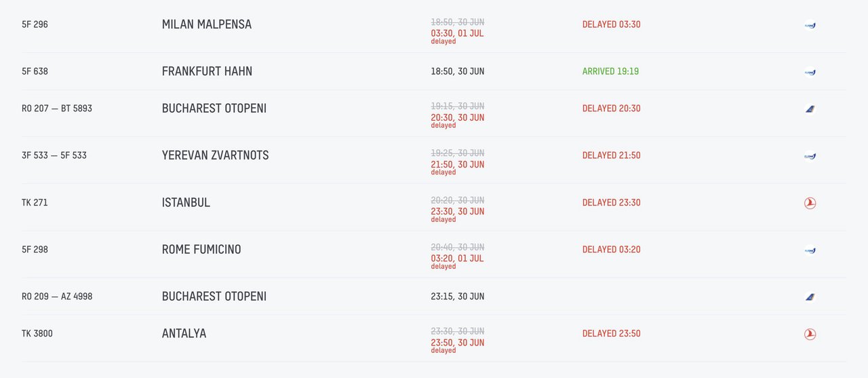Click flight code RO 207 — BT 5893
The image size is (868, 378).
[57, 108]
